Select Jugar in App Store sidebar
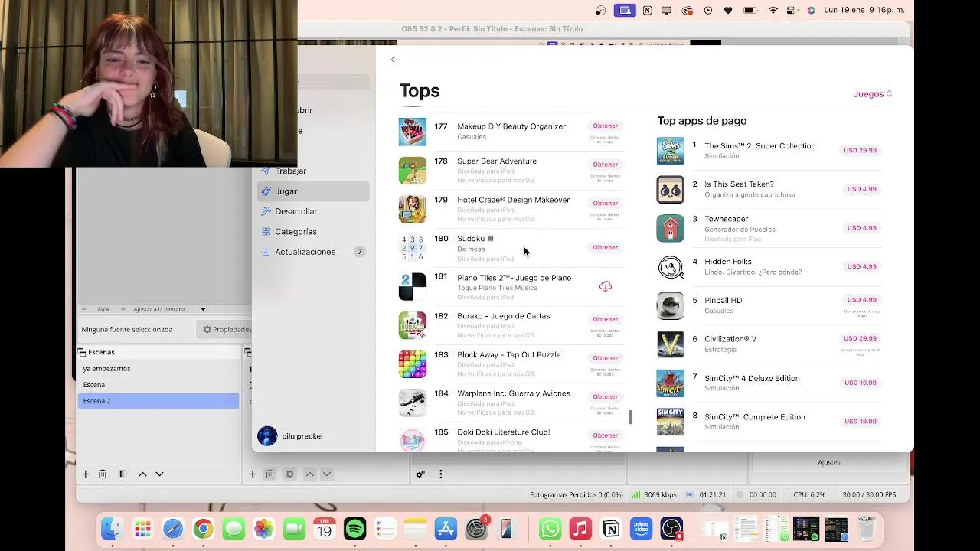The image size is (980, 551). 313,191
